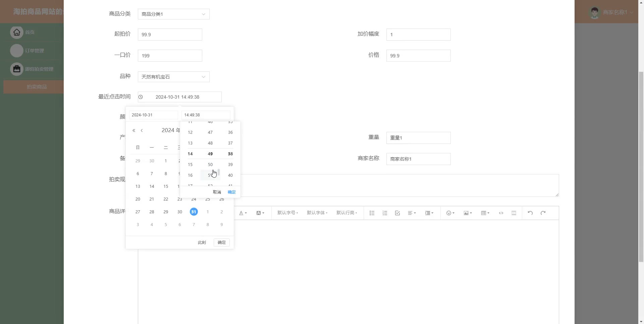The height and width of the screenshot is (324, 644).
Task: Open the 默认字体 font family dropdown
Action: click(317, 213)
